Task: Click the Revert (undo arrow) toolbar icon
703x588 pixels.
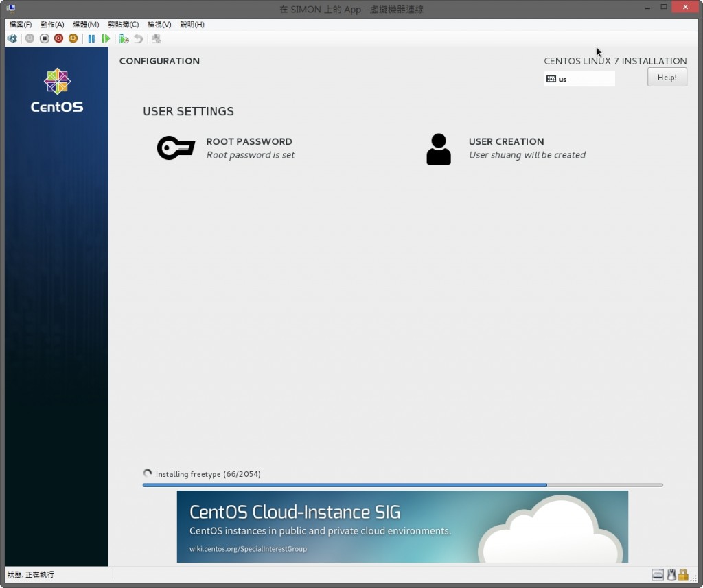Action: point(138,38)
